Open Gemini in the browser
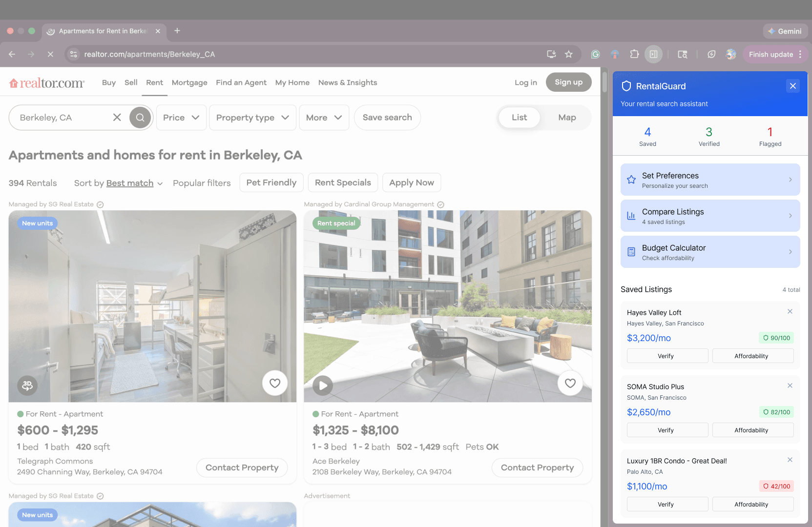This screenshot has width=812, height=527. coord(785,31)
